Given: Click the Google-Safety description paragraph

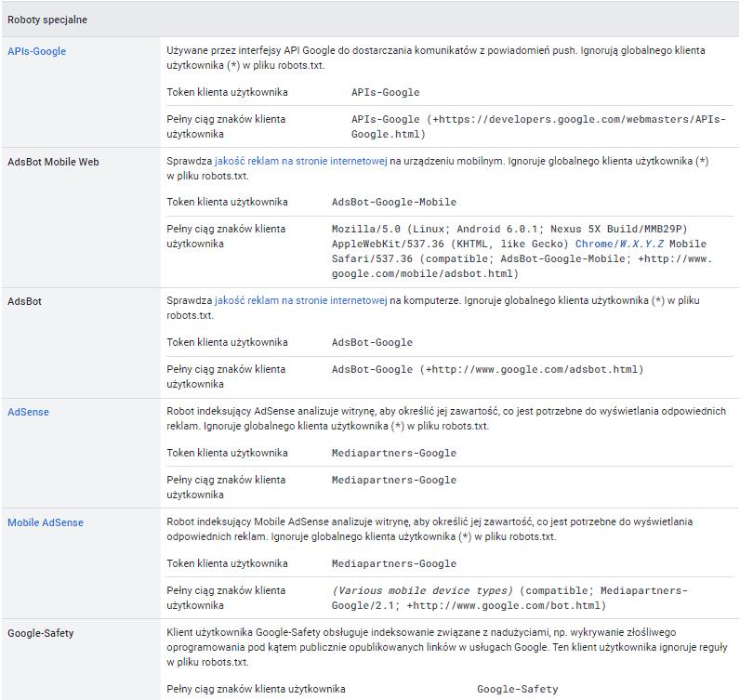Looking at the screenshot, I should tap(447, 647).
